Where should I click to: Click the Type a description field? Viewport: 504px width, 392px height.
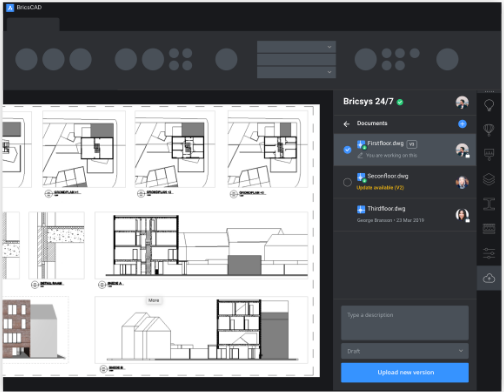click(x=405, y=323)
